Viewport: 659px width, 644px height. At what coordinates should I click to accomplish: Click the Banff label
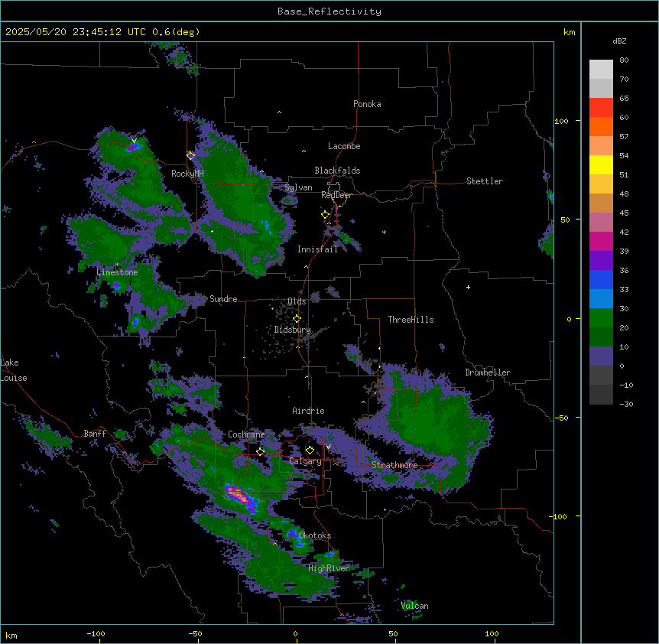[x=95, y=434]
